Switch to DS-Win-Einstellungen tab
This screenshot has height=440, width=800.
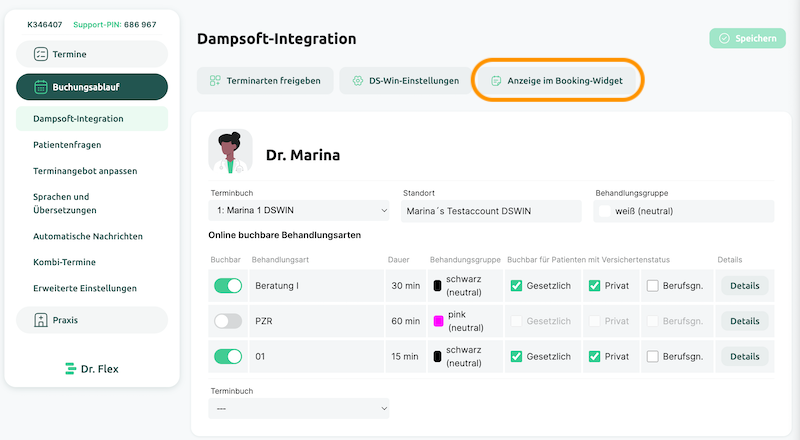[406, 81]
